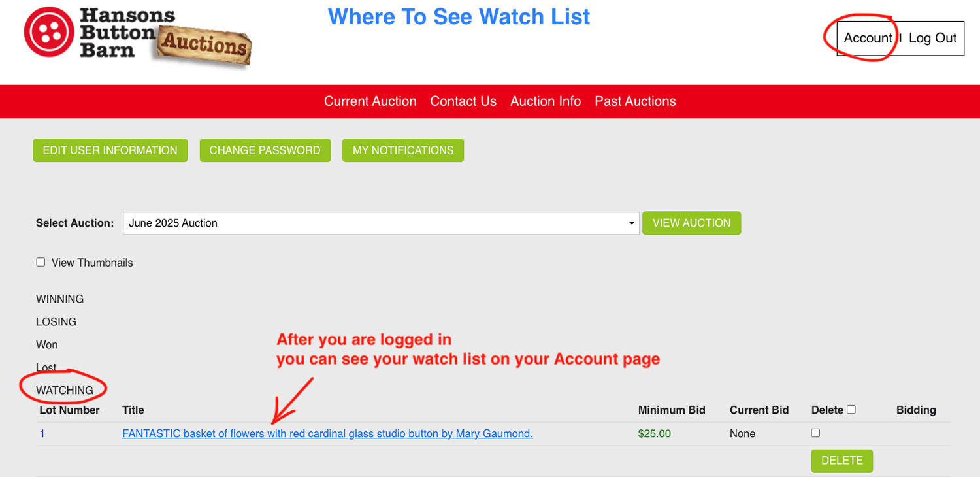
Task: Toggle the View Thumbnails checkbox
Action: (41, 262)
